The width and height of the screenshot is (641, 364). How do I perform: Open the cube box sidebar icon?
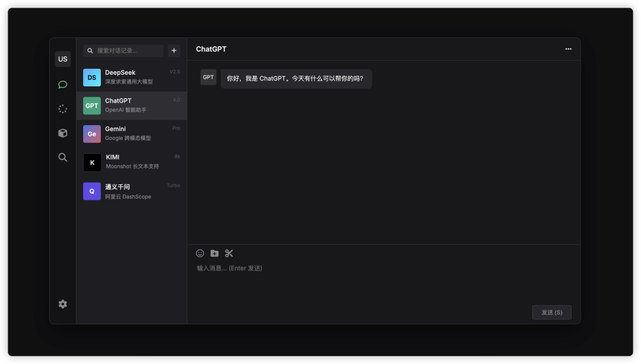coord(62,133)
